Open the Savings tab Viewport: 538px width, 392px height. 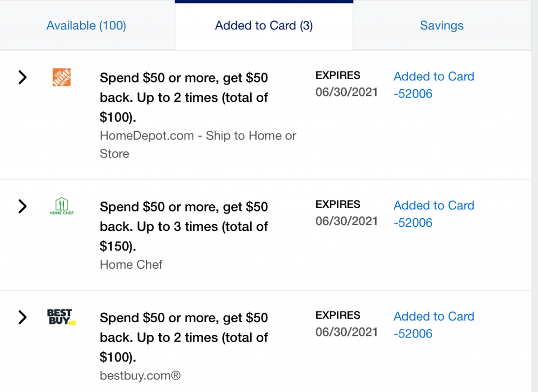pyautogui.click(x=441, y=25)
